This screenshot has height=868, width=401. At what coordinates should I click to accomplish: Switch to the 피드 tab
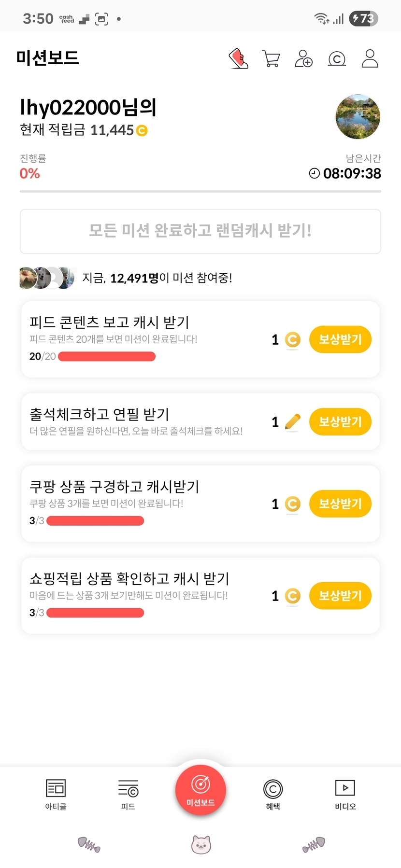(x=128, y=794)
